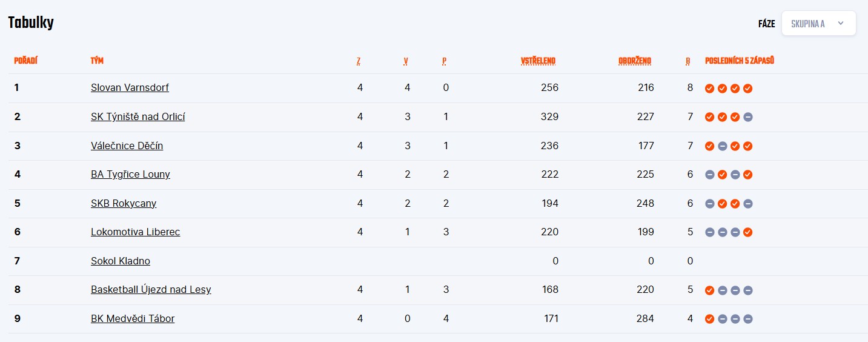Click the Posledních 5 zápasů header
Screen dimensions: 868x342
[x=740, y=61]
